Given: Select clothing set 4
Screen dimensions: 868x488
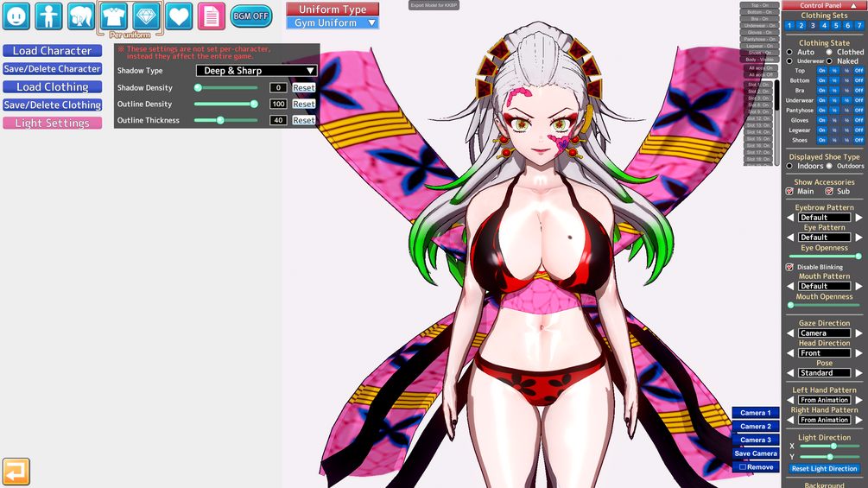Looking at the screenshot, I should point(824,25).
